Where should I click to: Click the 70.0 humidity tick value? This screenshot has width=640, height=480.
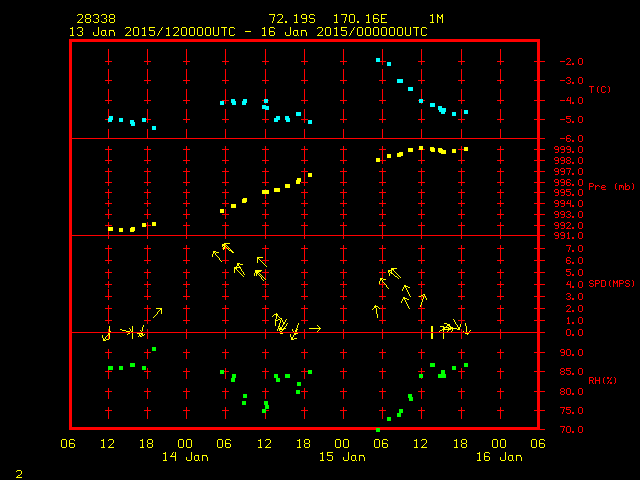point(566,430)
